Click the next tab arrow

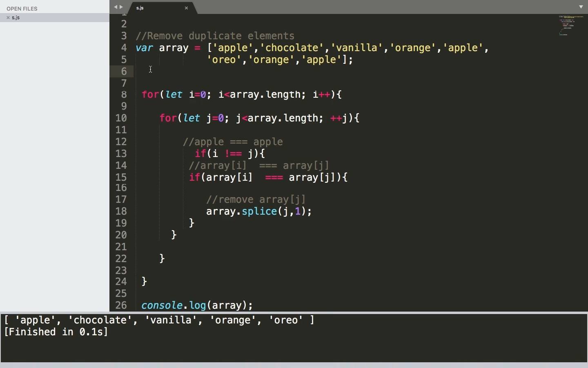pyautogui.click(x=121, y=7)
